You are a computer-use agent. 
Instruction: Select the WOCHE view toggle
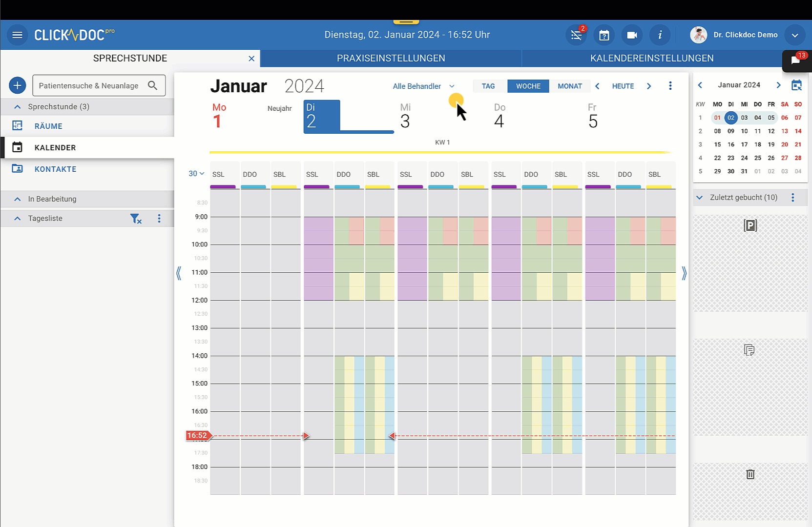click(528, 86)
